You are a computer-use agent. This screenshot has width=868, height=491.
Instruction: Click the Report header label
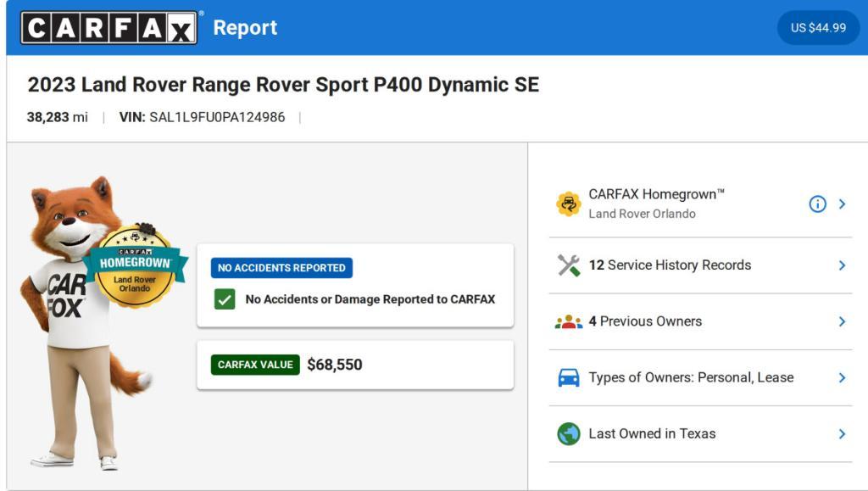click(245, 28)
